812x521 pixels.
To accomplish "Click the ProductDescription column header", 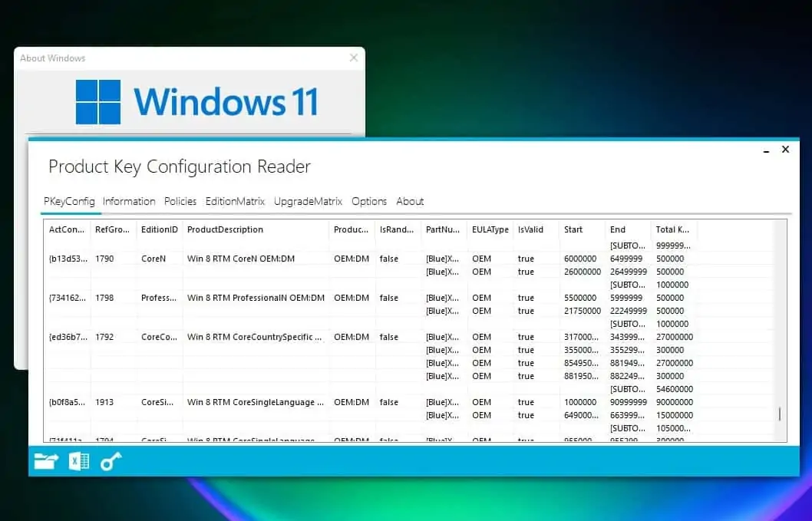I will pos(227,229).
